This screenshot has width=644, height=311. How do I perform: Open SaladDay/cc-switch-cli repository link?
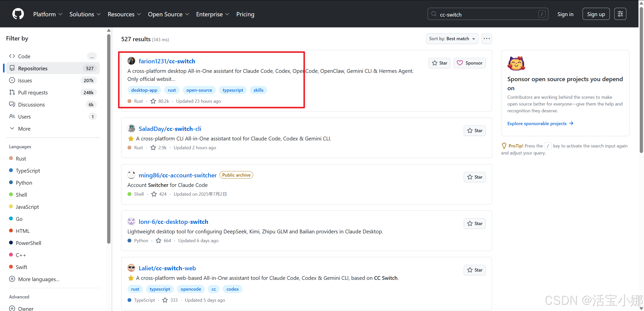[170, 129]
